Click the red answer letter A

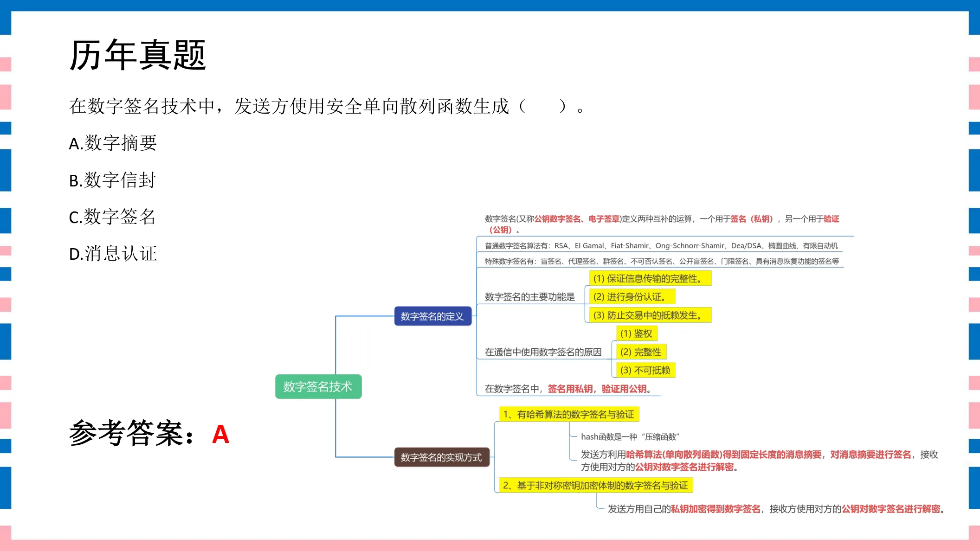pos(220,435)
